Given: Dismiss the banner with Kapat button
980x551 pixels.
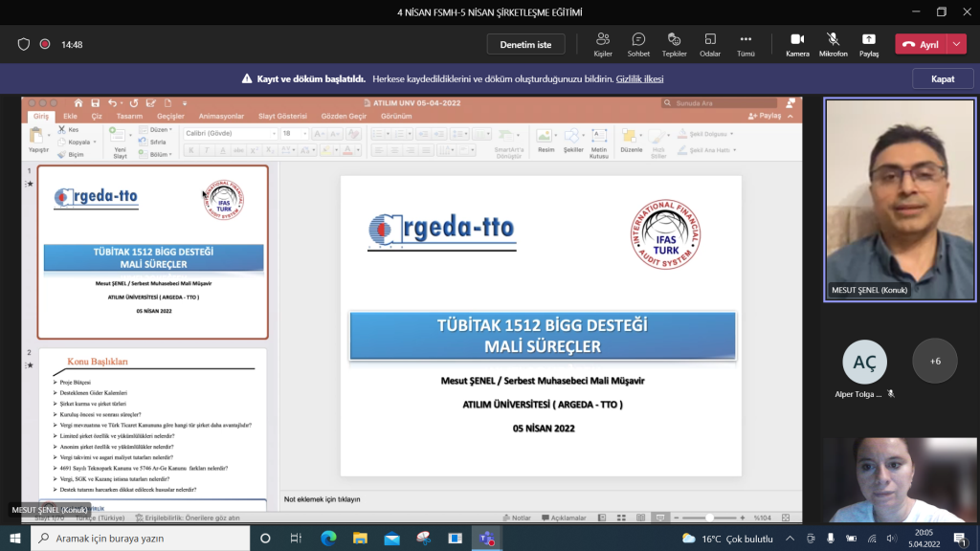Looking at the screenshot, I should click(x=942, y=79).
